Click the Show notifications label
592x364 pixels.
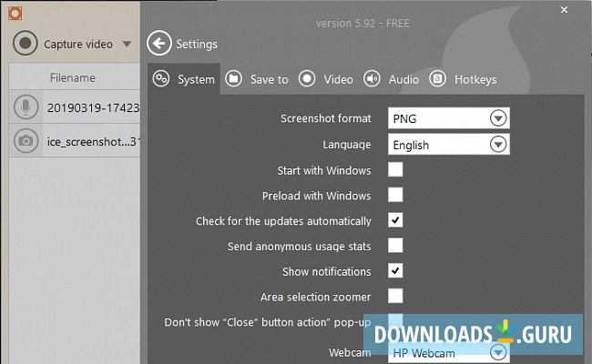(327, 271)
